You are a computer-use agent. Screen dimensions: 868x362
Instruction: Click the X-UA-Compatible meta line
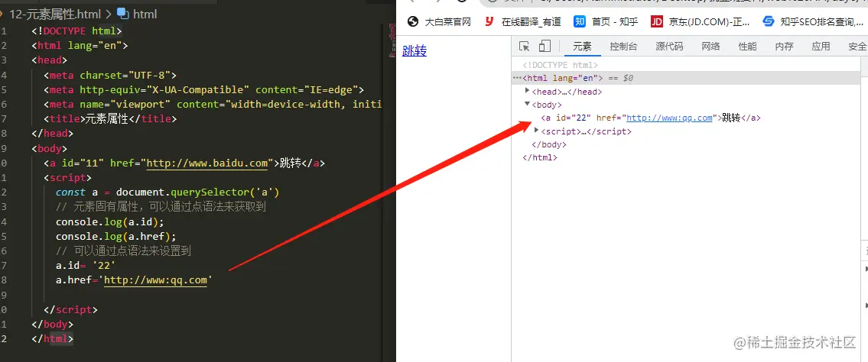click(x=204, y=89)
